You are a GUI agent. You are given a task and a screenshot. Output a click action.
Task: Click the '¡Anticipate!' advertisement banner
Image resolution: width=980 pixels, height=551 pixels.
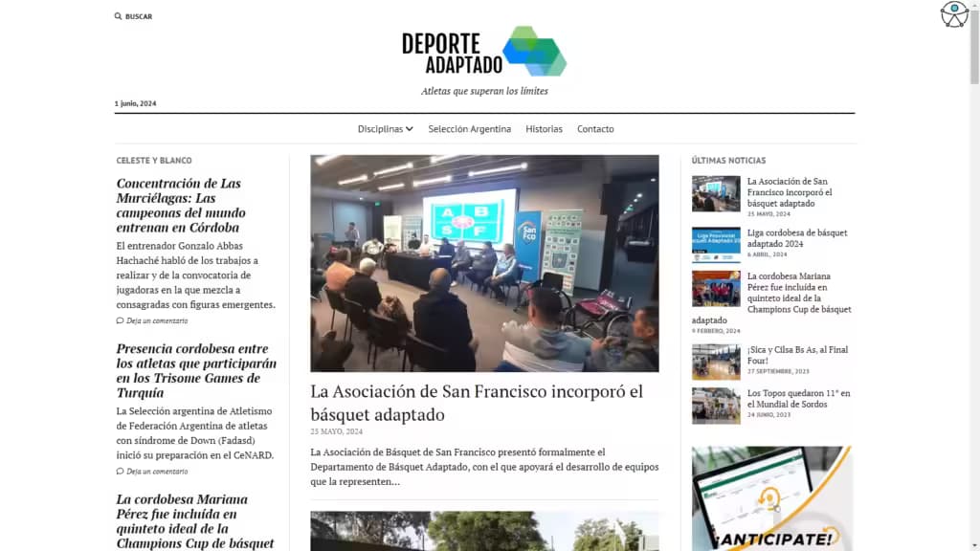click(772, 497)
